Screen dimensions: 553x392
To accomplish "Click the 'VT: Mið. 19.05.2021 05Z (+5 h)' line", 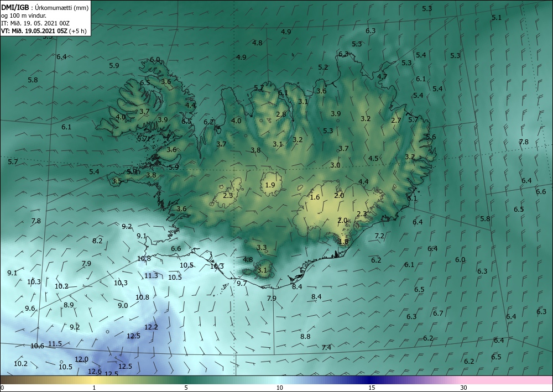I will tap(44, 30).
